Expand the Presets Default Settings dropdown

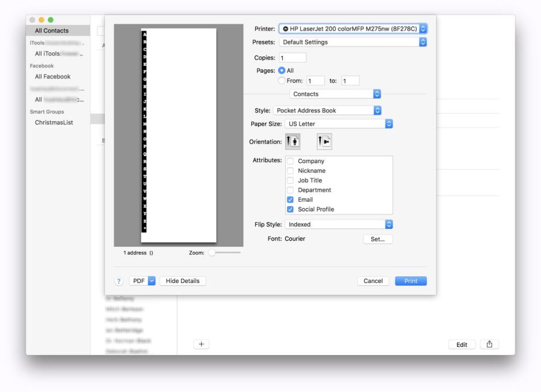point(353,42)
